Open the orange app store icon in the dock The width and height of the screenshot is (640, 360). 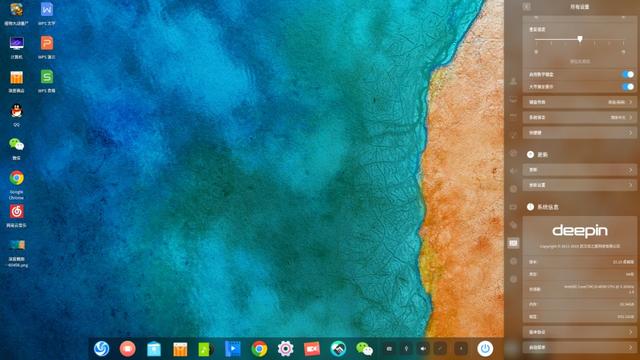(180, 349)
